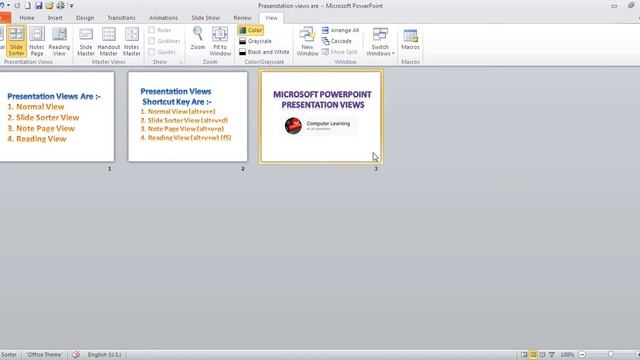
Task: Open Notes Page view
Action: pyautogui.click(x=37, y=41)
